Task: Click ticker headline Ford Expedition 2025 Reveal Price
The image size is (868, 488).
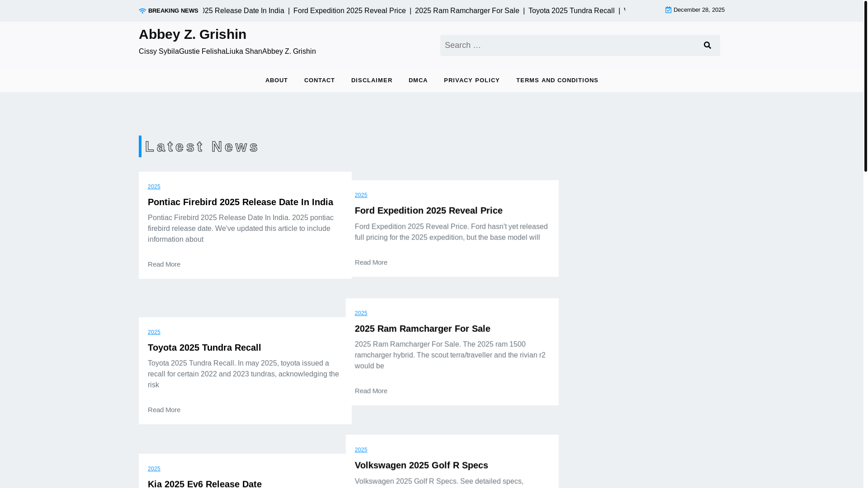Action: coord(349,11)
